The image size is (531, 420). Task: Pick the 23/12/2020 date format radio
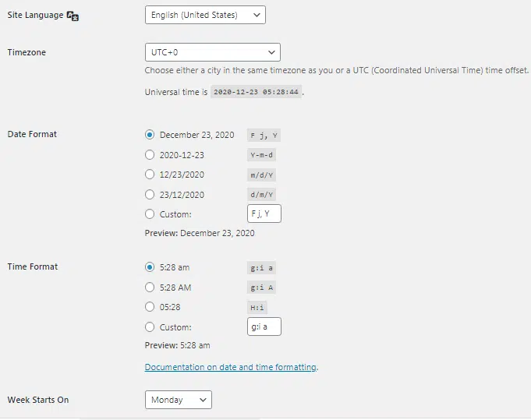point(150,195)
